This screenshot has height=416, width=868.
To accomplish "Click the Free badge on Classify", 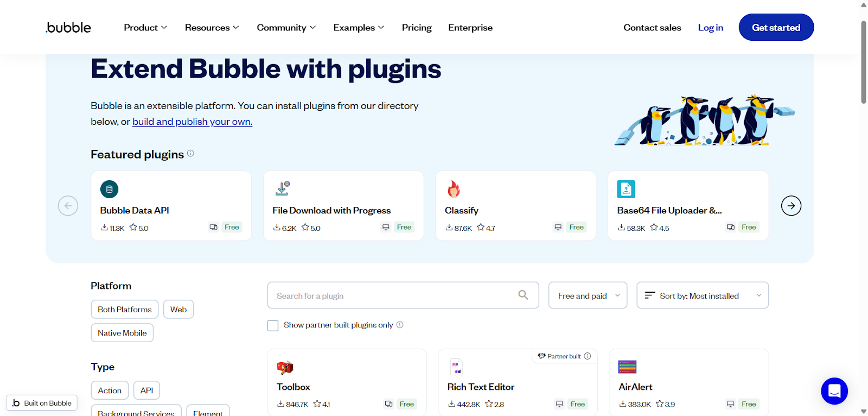I will coord(577,227).
